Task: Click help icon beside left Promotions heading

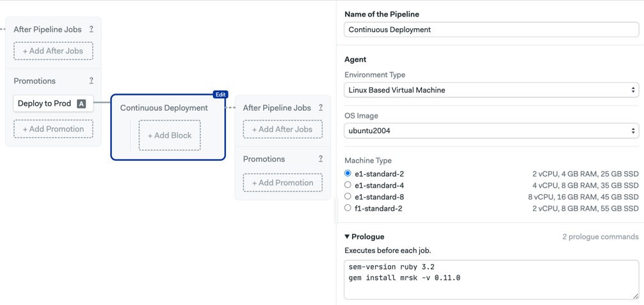Action: point(91,81)
